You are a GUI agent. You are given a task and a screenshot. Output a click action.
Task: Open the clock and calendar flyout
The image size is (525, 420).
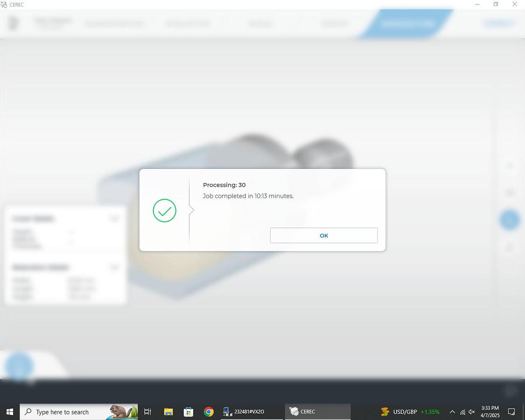pyautogui.click(x=490, y=412)
